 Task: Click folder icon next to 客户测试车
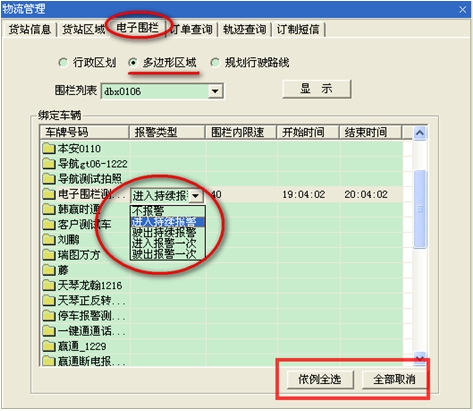tap(49, 224)
